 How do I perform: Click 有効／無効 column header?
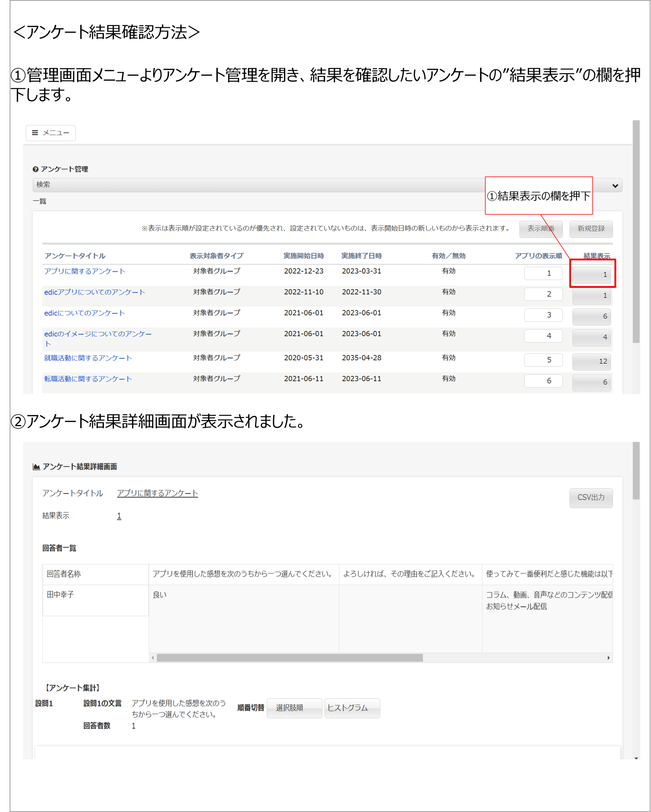coord(448,256)
